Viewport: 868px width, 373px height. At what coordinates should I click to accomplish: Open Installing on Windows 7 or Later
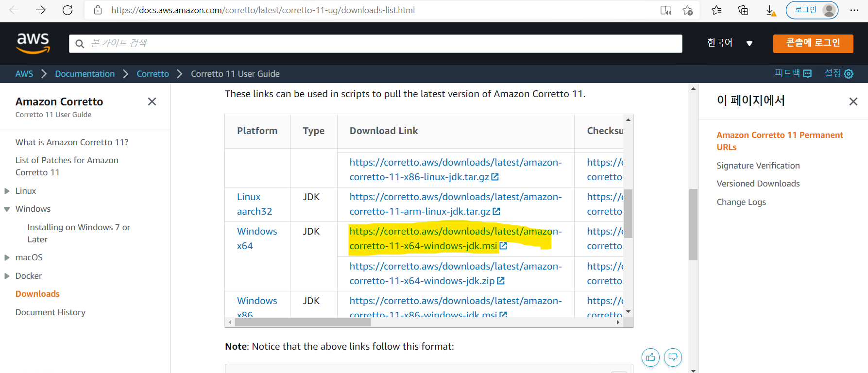click(79, 233)
